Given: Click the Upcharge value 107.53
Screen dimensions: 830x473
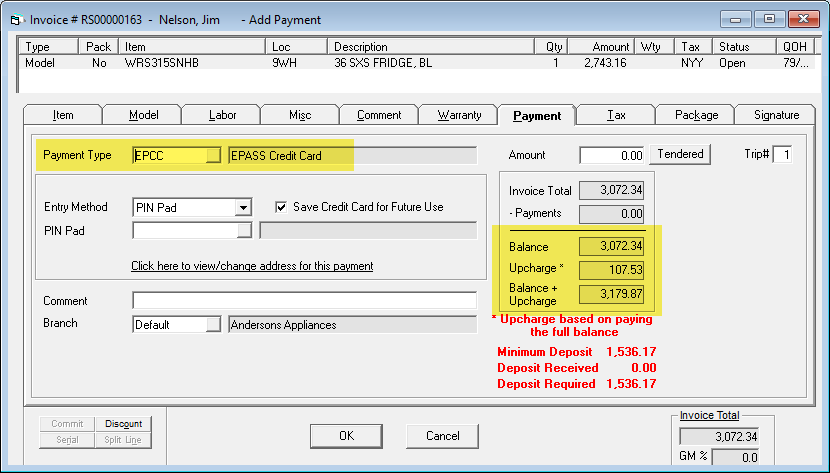Looking at the screenshot, I should click(x=612, y=270).
